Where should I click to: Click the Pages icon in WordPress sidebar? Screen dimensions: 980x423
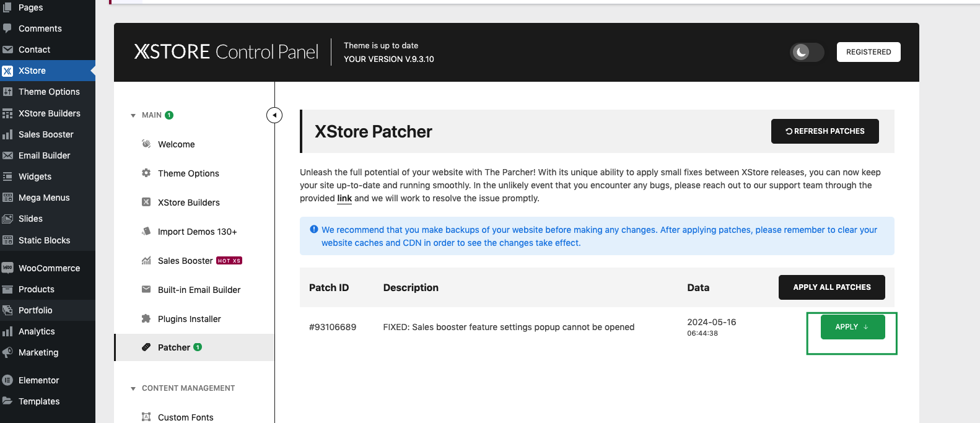click(7, 7)
